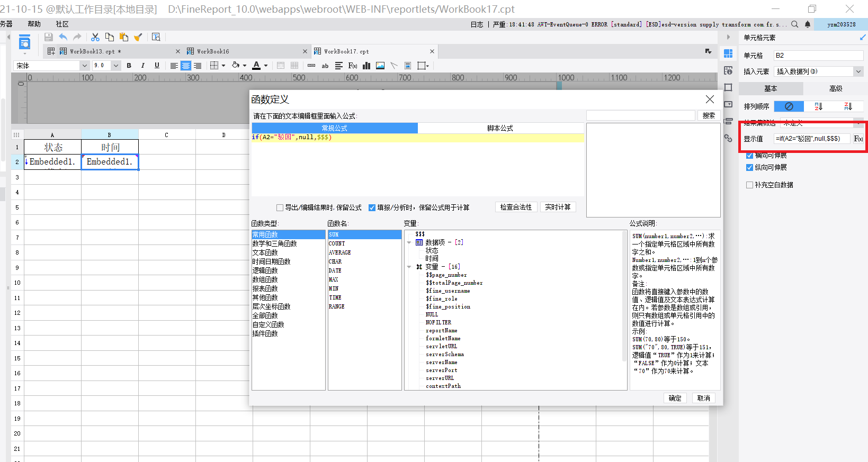
Task: Enable 导出/编辑结果时保留公式 checkbox
Action: (280, 207)
